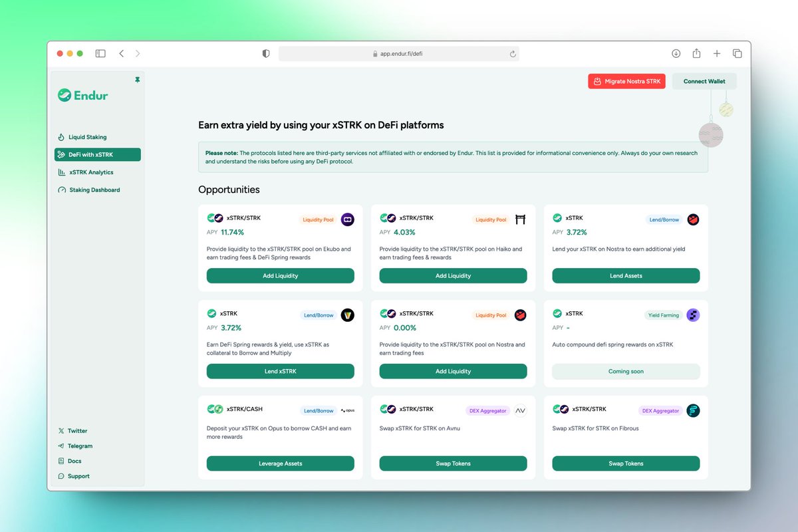
Task: Click the Coming soon button
Action: pos(626,372)
